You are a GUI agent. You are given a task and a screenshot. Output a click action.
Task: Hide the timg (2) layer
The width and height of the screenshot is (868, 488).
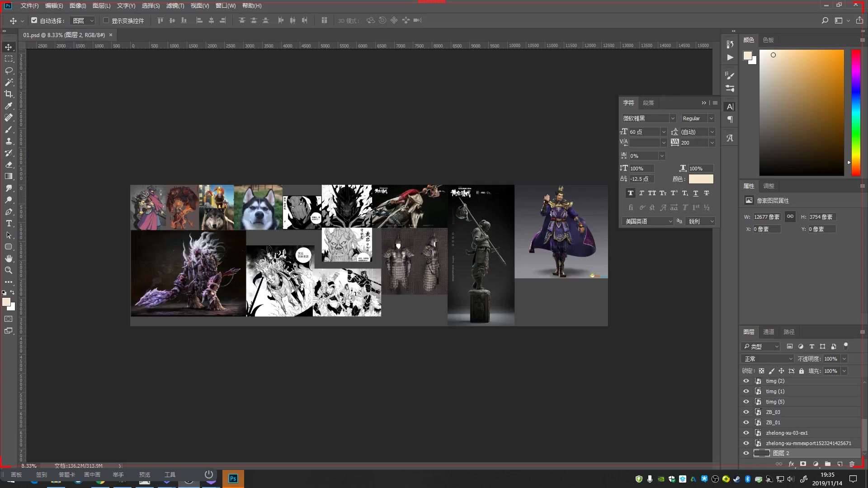coord(746,381)
